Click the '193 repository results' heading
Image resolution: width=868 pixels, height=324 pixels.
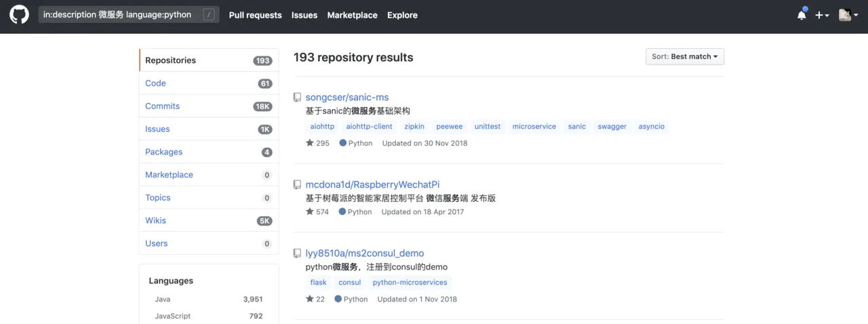[353, 58]
